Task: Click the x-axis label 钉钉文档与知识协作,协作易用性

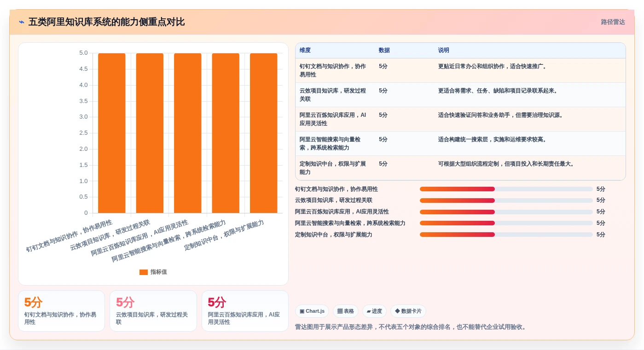Action: pos(69,236)
